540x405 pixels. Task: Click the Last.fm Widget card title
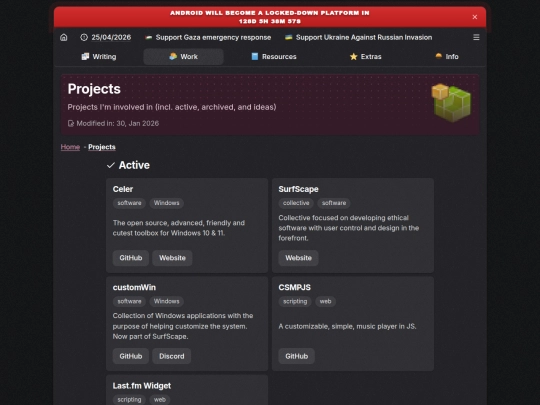tap(142, 386)
